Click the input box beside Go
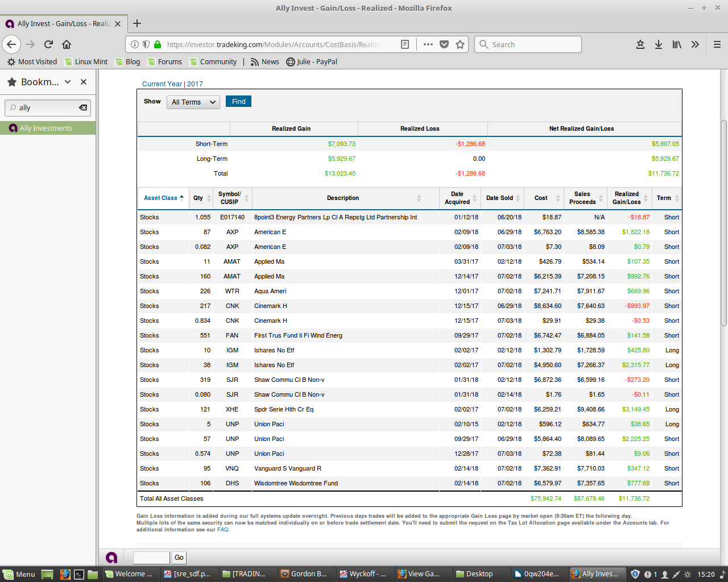 click(151, 558)
